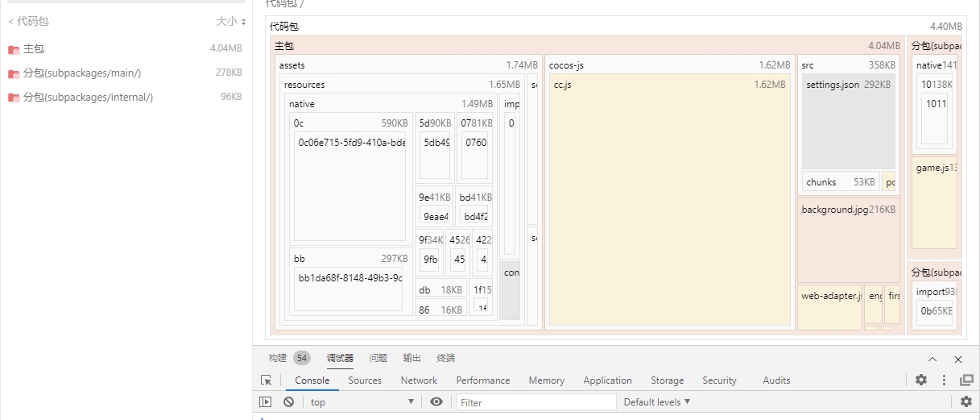980x420 pixels.
Task: Click the cc.js treemap block
Action: click(670, 200)
